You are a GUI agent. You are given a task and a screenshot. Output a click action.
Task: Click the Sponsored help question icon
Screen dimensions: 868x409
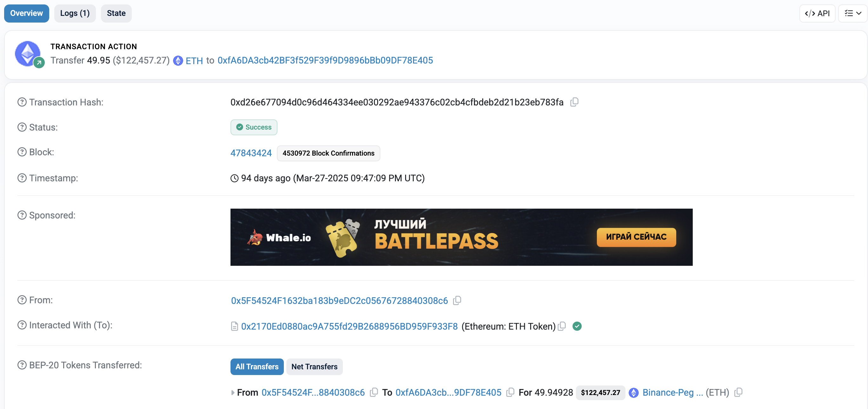[22, 215]
